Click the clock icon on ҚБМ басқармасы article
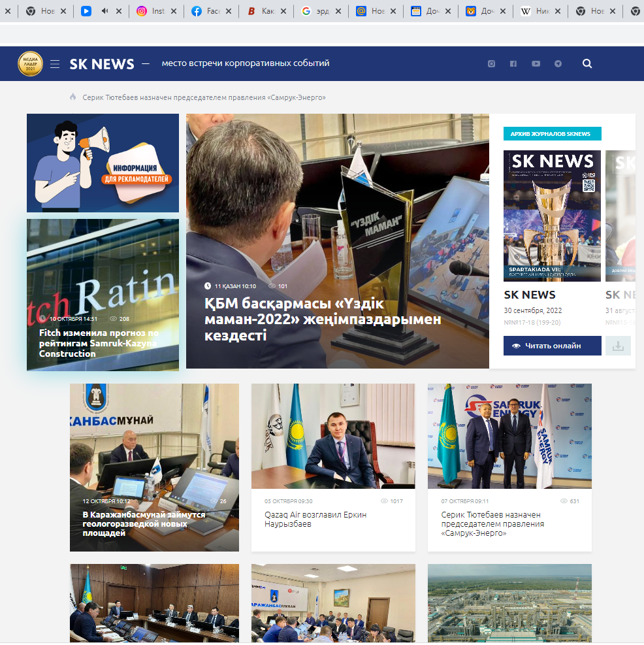Viewport: 644px width, 645px height. click(x=208, y=286)
